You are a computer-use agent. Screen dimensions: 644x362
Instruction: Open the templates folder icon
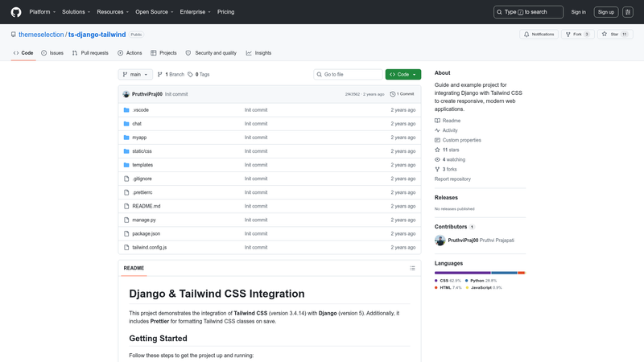(126, 165)
